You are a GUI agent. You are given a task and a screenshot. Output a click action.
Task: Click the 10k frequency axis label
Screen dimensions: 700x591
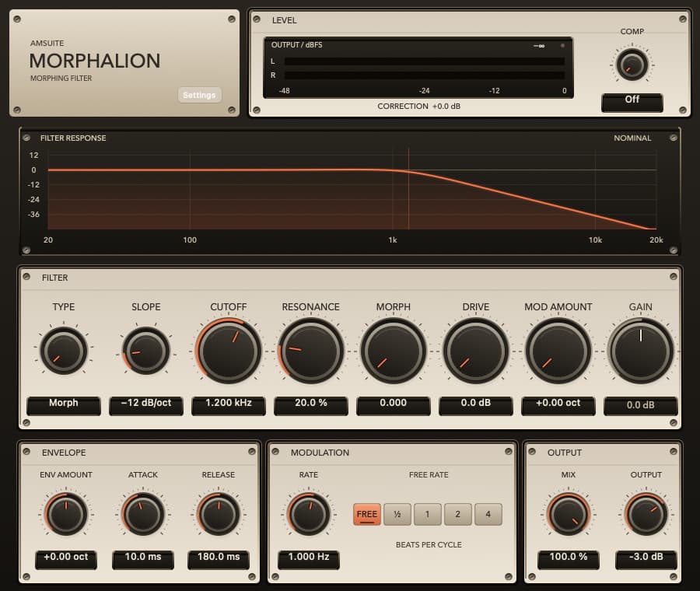point(595,240)
